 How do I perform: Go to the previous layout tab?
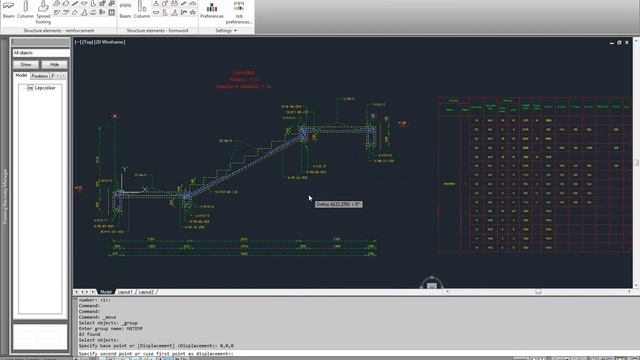(82, 292)
